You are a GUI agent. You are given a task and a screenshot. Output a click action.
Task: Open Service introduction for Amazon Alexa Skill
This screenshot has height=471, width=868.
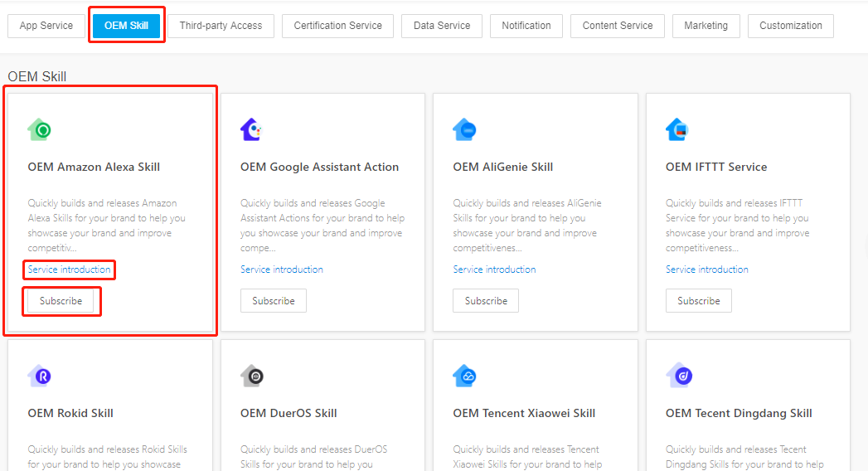(x=69, y=269)
